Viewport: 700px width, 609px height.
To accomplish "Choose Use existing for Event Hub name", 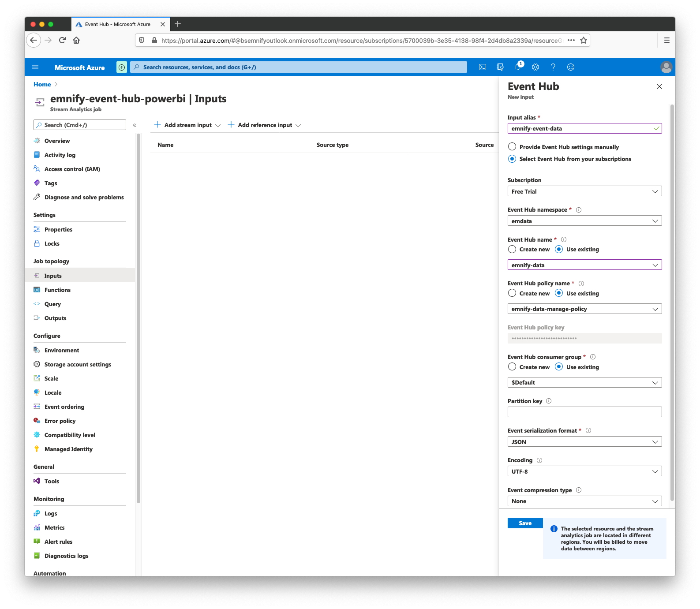I will pyautogui.click(x=559, y=249).
